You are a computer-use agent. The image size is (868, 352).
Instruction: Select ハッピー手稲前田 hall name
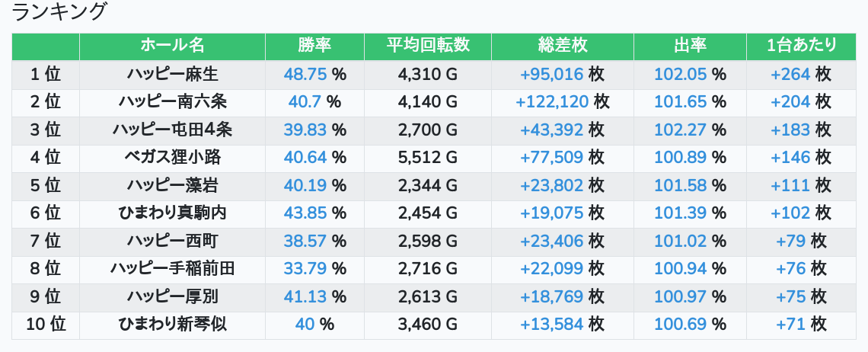172,268
